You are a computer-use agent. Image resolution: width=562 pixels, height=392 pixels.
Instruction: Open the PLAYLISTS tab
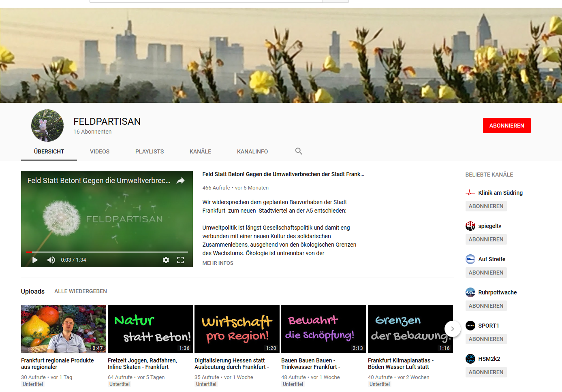click(150, 151)
